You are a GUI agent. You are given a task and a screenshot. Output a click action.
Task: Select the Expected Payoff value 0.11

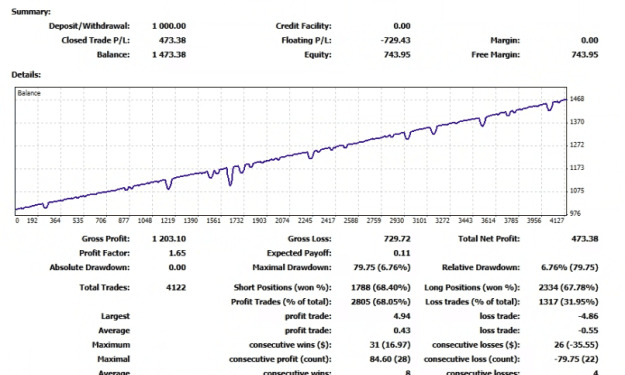pos(402,253)
